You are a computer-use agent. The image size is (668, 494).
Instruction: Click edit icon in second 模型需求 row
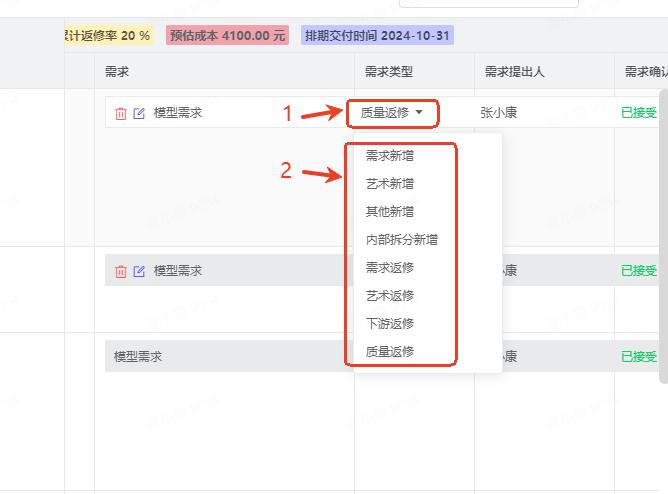139,271
